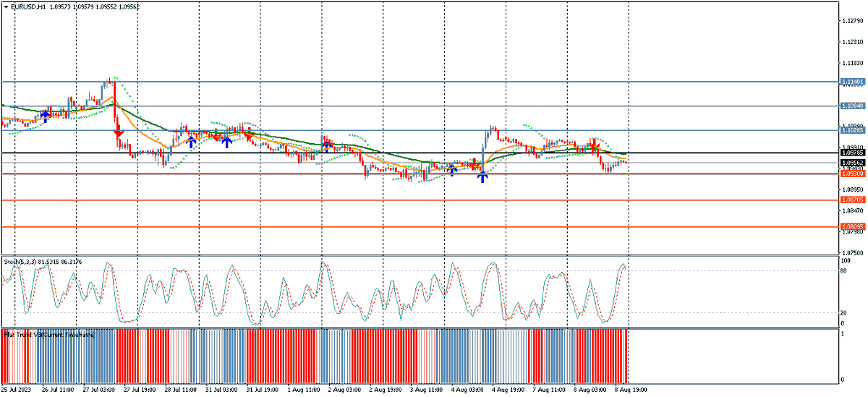Click the 1 Aug 11:00 time label
The width and height of the screenshot is (868, 397).
click(305, 390)
